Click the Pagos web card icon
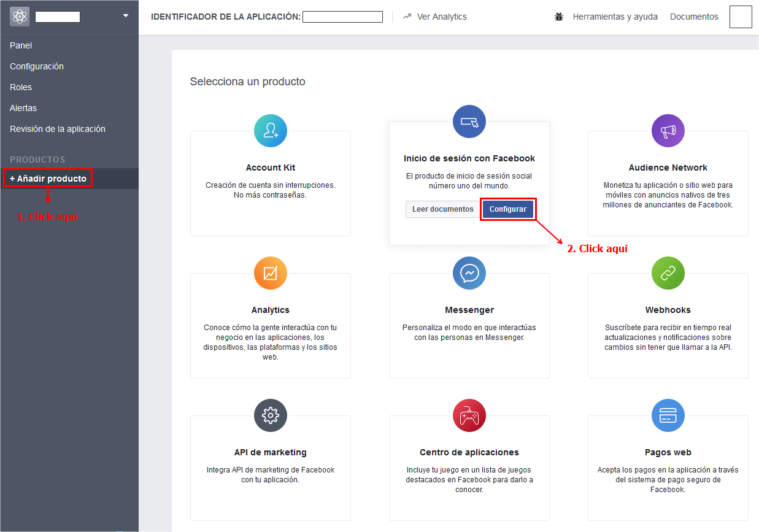 [668, 415]
